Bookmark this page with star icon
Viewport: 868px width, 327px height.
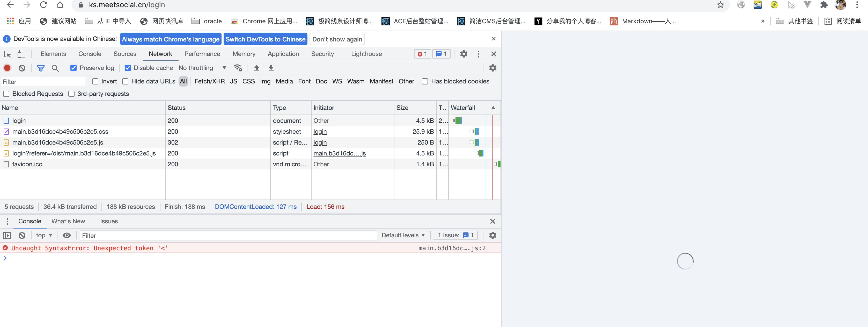coord(720,5)
